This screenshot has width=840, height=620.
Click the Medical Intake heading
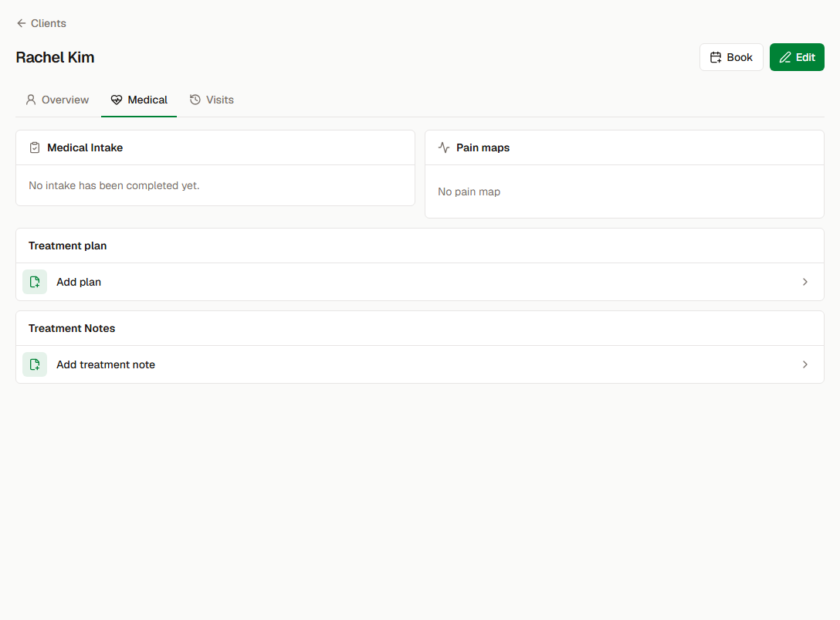(85, 147)
